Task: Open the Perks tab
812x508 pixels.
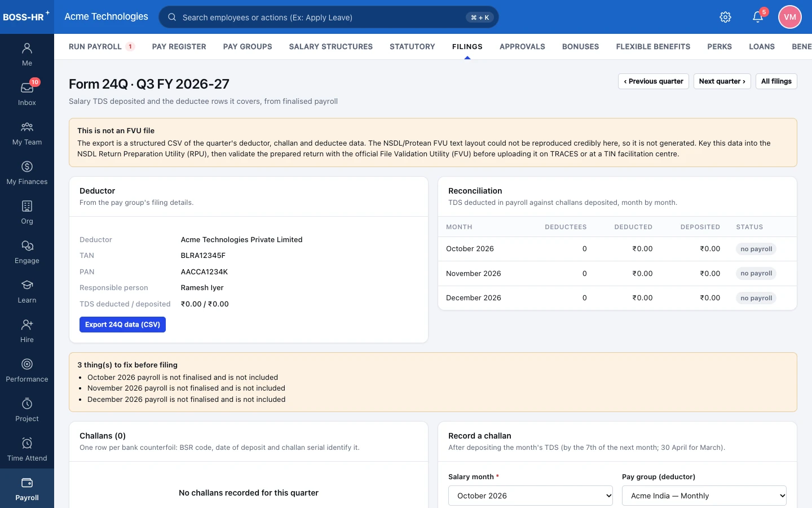Action: 720,47
